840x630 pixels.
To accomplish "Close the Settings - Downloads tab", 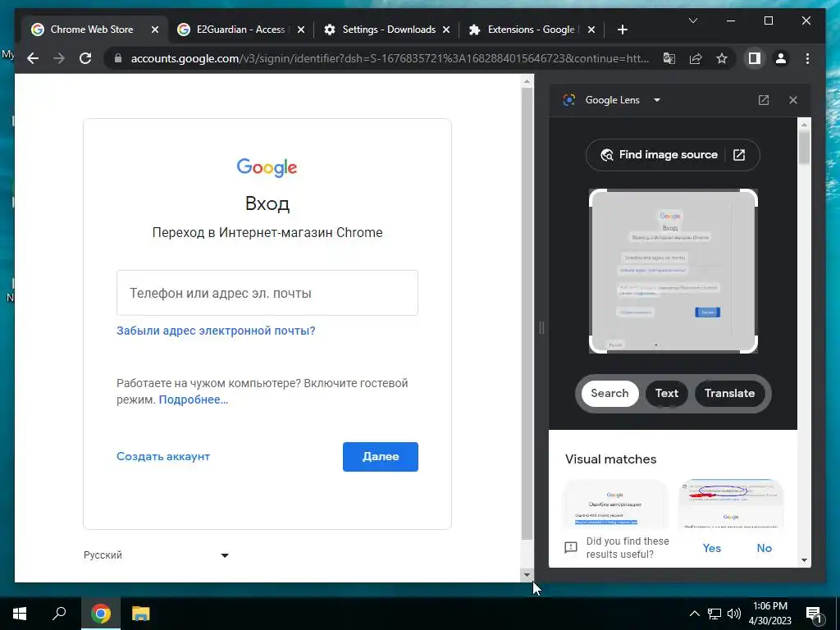I will [446, 30].
